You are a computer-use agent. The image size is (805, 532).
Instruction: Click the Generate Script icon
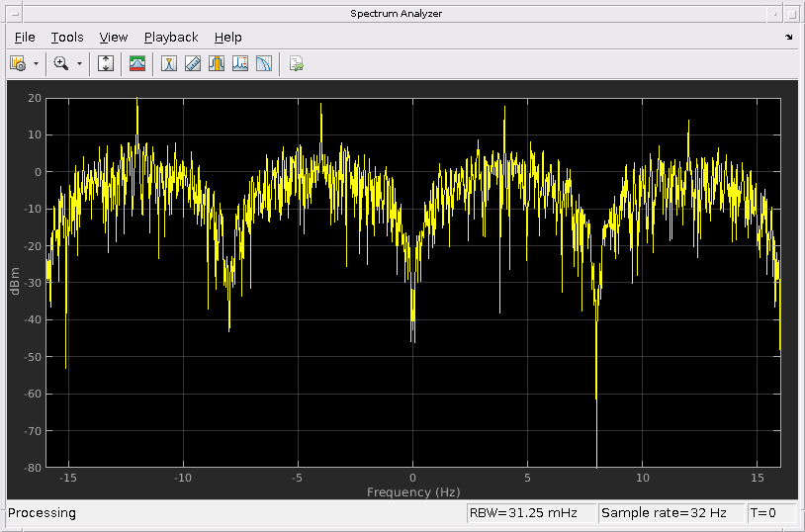click(297, 63)
